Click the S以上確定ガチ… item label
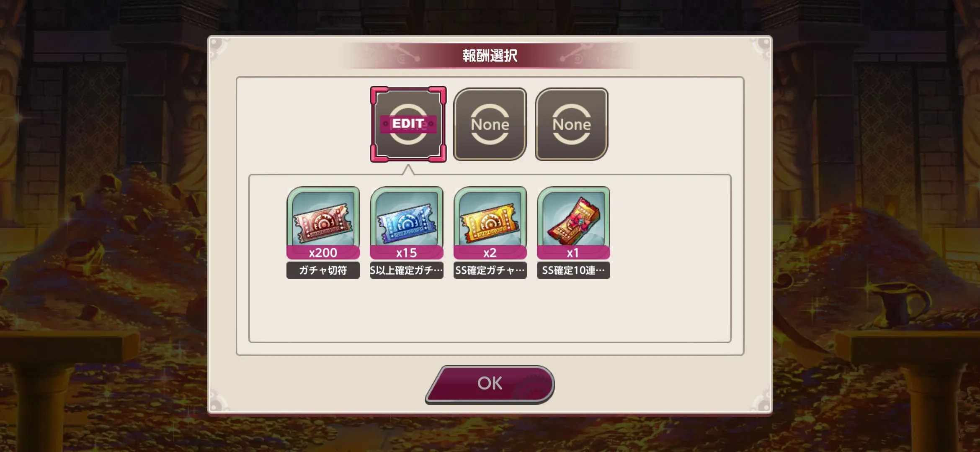This screenshot has height=452, width=980. tap(406, 270)
